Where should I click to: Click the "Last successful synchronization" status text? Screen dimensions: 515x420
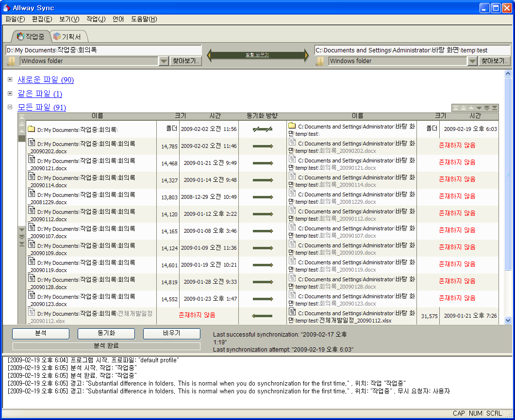[280, 339]
